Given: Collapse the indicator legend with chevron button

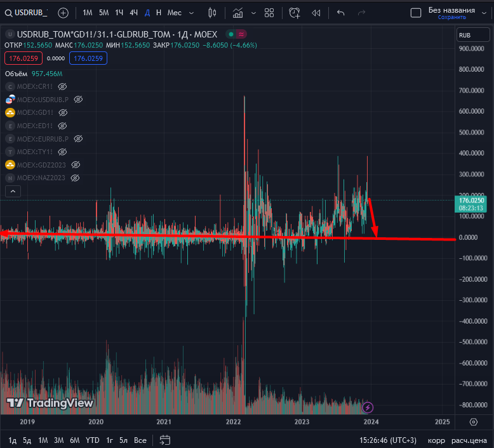Looking at the screenshot, I should [12, 190].
